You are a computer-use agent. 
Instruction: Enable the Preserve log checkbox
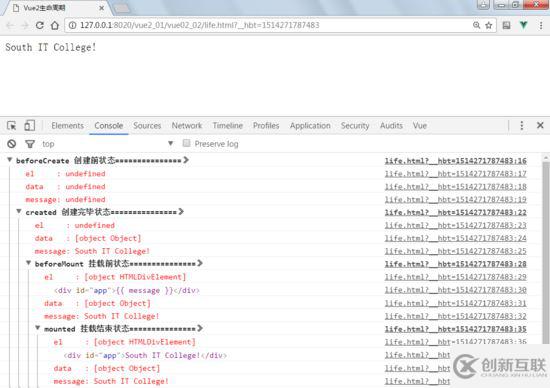click(x=187, y=143)
